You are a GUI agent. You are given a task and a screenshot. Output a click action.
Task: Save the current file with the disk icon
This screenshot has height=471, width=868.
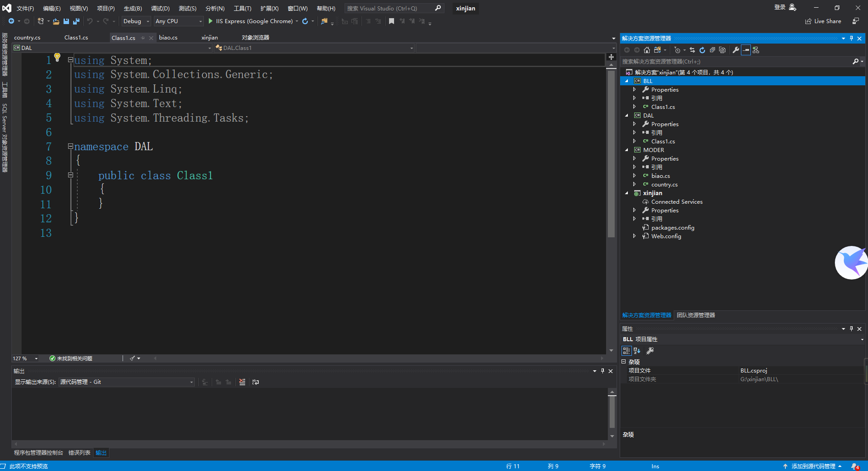66,21
